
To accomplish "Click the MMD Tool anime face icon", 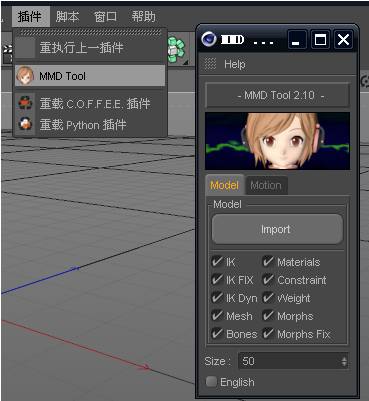I will [x=25, y=76].
